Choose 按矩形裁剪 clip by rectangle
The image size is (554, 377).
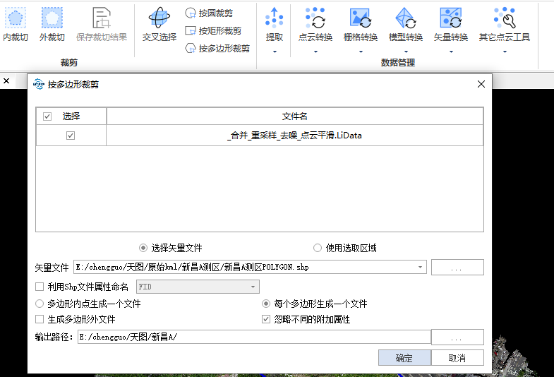(x=213, y=31)
